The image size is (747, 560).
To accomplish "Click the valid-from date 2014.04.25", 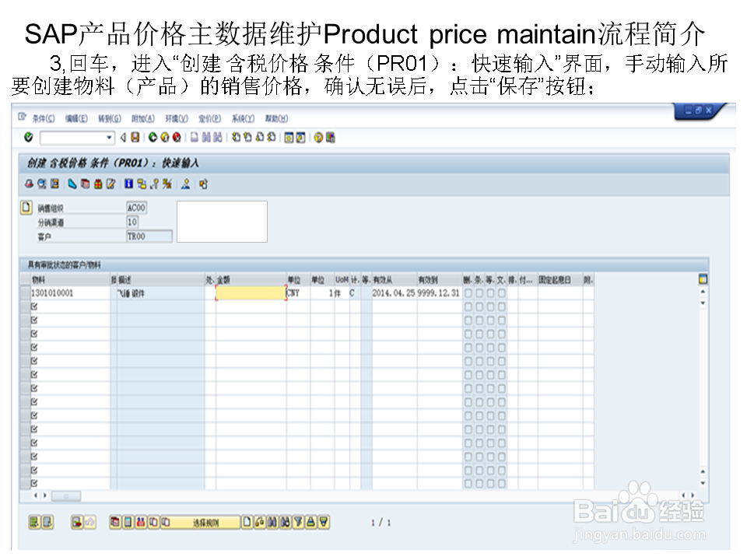I will [394, 293].
